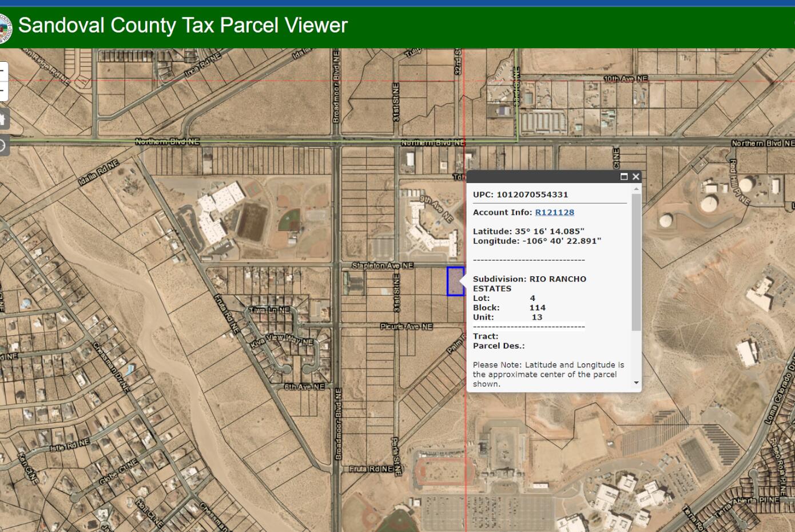The image size is (795, 532).
Task: Click the Stapleton Ave NE street label
Action: tap(383, 265)
